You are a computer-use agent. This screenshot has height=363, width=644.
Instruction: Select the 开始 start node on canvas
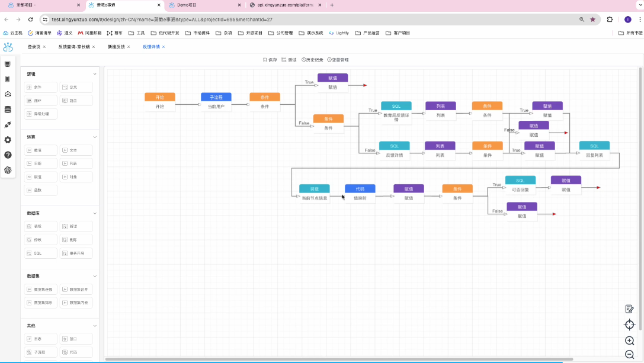159,101
